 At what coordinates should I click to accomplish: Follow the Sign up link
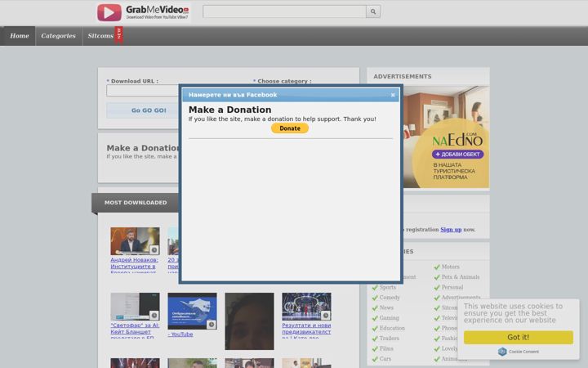click(451, 230)
